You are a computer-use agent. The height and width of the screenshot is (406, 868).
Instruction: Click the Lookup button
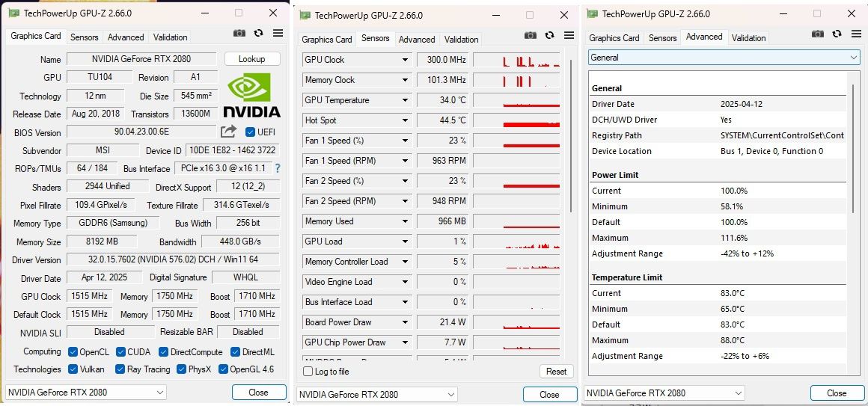[252, 59]
